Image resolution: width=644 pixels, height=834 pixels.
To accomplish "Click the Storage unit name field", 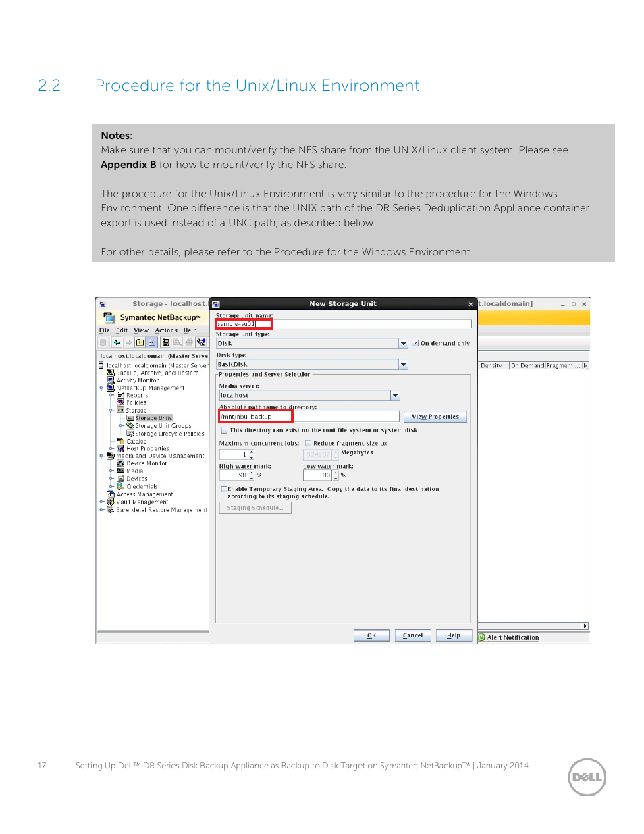I will point(344,324).
